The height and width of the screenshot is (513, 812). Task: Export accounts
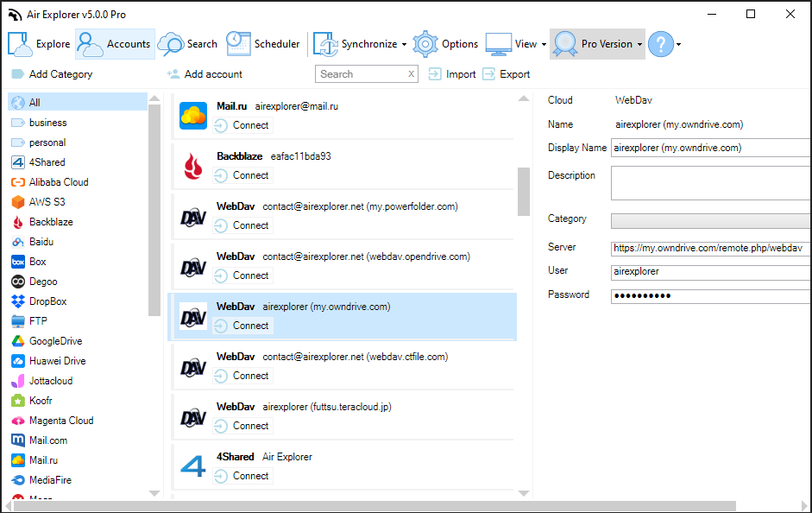506,74
